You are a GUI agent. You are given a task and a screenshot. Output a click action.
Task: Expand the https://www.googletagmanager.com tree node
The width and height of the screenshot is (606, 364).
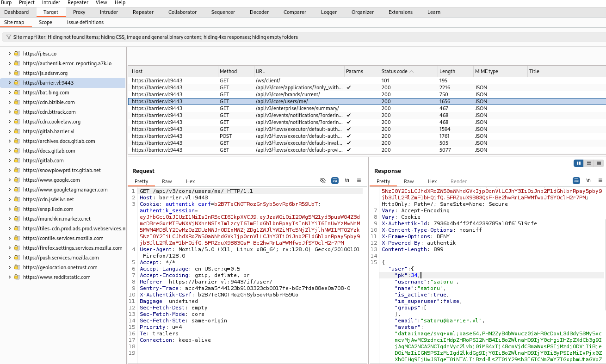click(x=9, y=190)
